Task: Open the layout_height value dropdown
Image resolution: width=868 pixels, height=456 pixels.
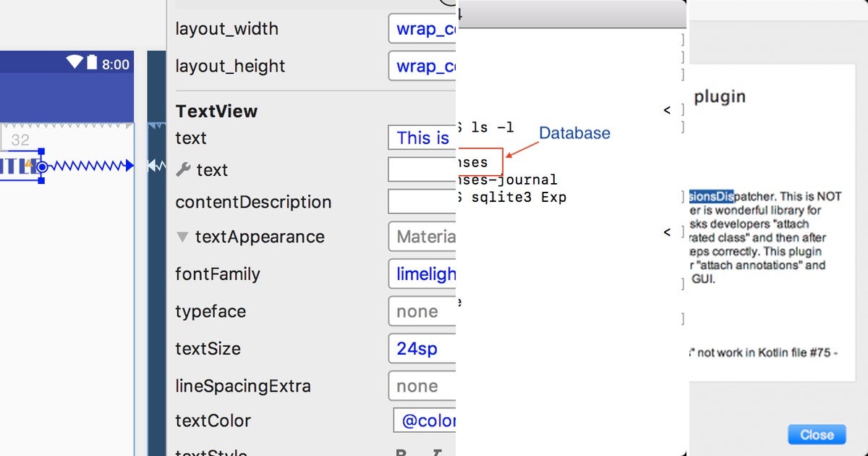Action: 423,67
